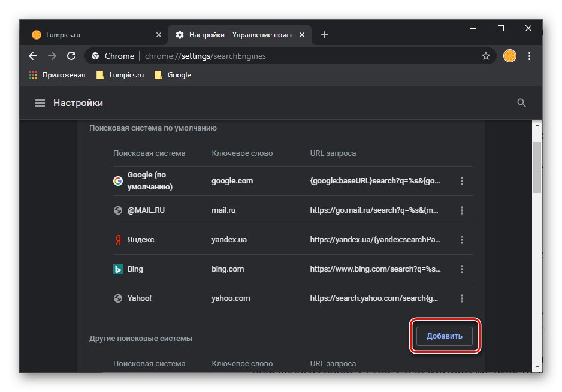
Task: Click the settings search magnifier icon
Action: click(521, 103)
